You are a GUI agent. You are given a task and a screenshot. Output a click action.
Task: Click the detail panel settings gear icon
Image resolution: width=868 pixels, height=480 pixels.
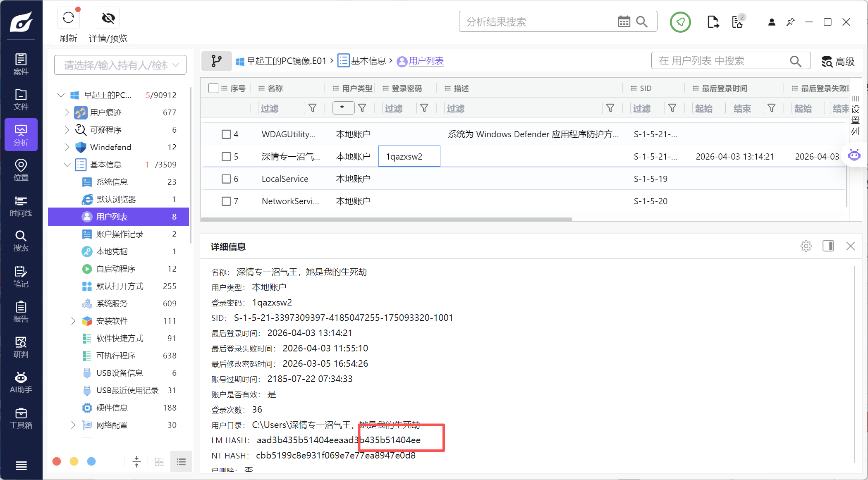[806, 246]
